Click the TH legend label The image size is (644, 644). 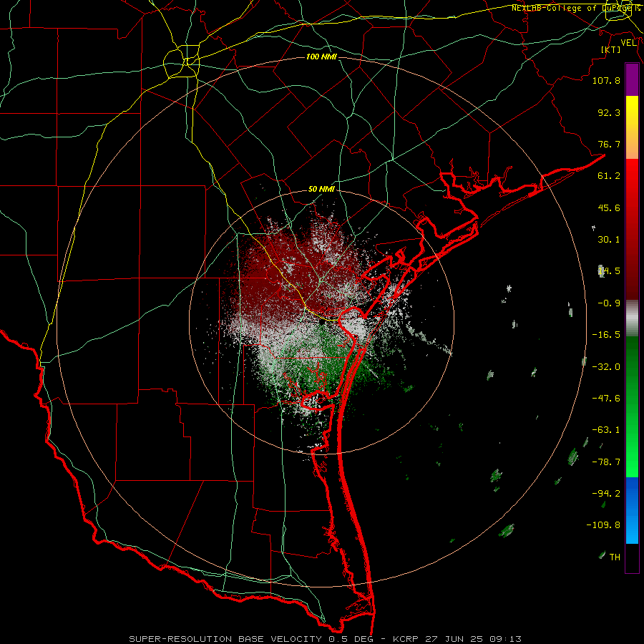click(x=615, y=557)
